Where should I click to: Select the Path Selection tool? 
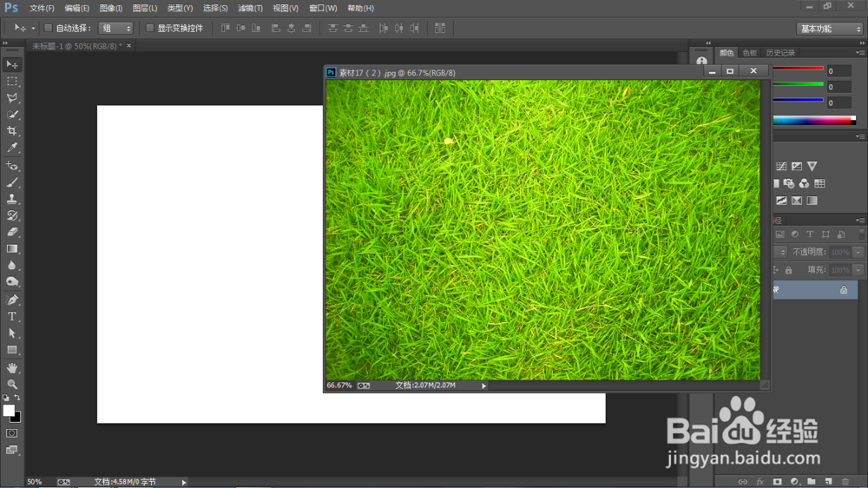[11, 333]
